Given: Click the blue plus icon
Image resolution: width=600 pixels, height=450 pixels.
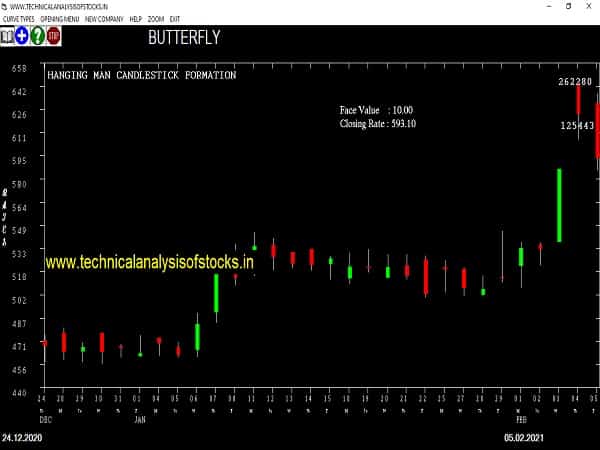Looking at the screenshot, I should coord(22,36).
